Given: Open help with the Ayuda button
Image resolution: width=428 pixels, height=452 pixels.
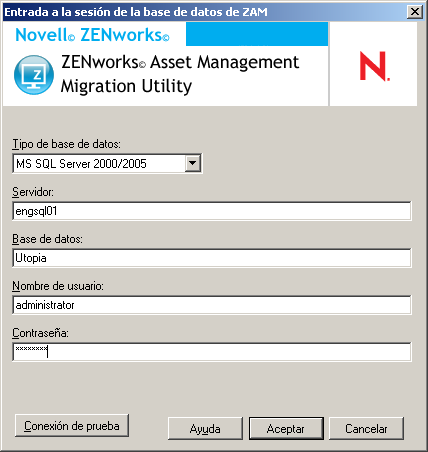Looking at the screenshot, I should tap(205, 428).
